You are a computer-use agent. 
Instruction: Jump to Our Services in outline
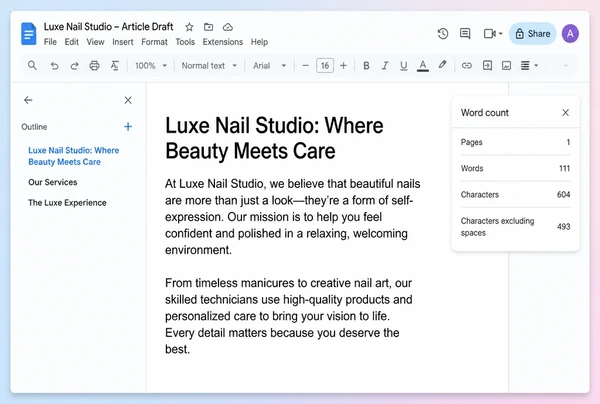[53, 182]
